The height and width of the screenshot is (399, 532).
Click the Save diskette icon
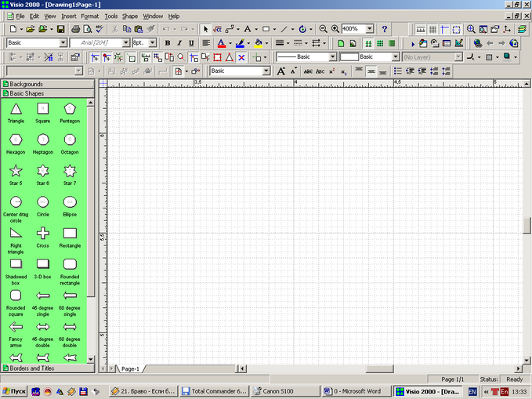(x=61, y=29)
